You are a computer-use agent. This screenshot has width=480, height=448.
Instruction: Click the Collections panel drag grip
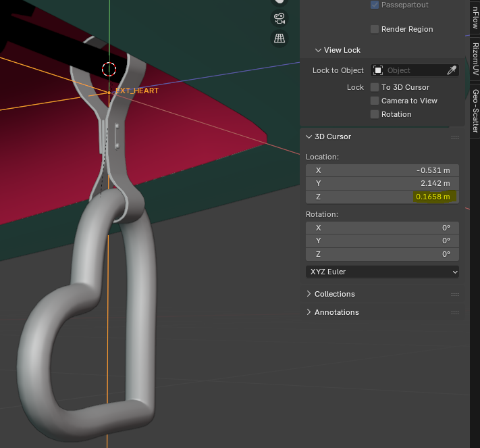[455, 295]
